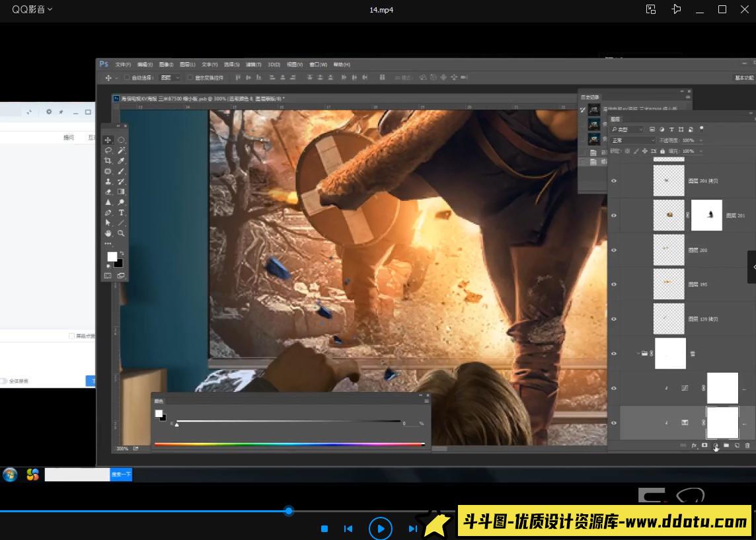Screen dimensions: 756x540
Task: Select the Crop tool
Action: tap(108, 161)
